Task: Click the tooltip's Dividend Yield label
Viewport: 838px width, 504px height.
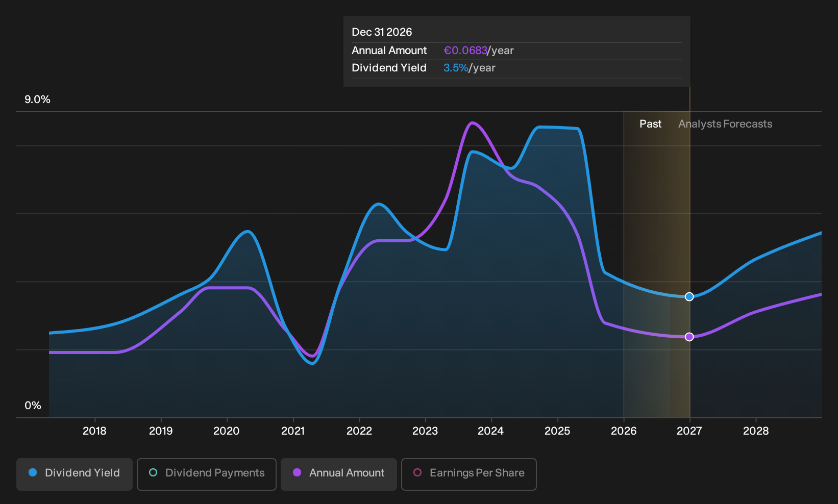Action: click(389, 68)
